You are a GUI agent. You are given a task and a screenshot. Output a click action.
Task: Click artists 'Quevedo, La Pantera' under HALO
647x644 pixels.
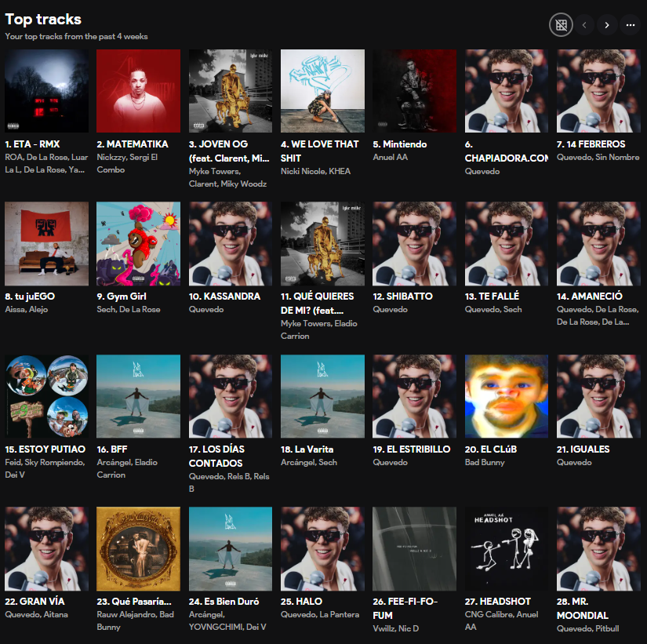320,615
